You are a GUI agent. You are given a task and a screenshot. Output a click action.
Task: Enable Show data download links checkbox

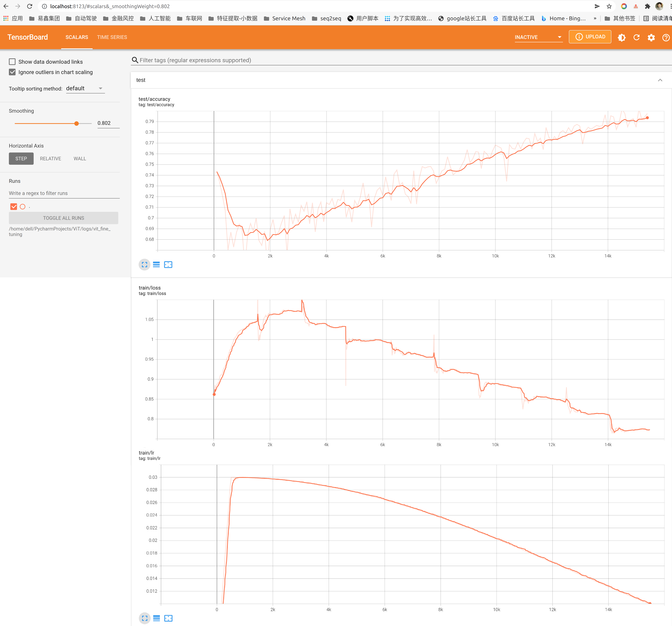point(12,61)
